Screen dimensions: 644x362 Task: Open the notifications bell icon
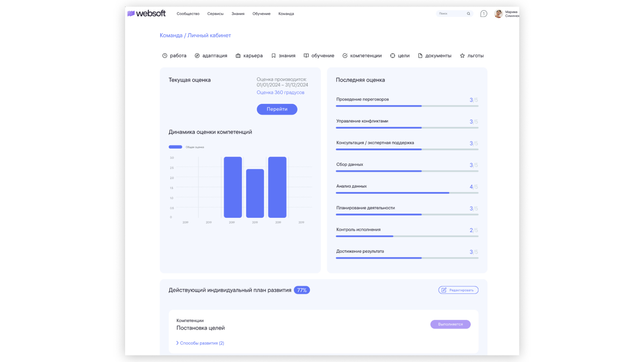coord(484,14)
